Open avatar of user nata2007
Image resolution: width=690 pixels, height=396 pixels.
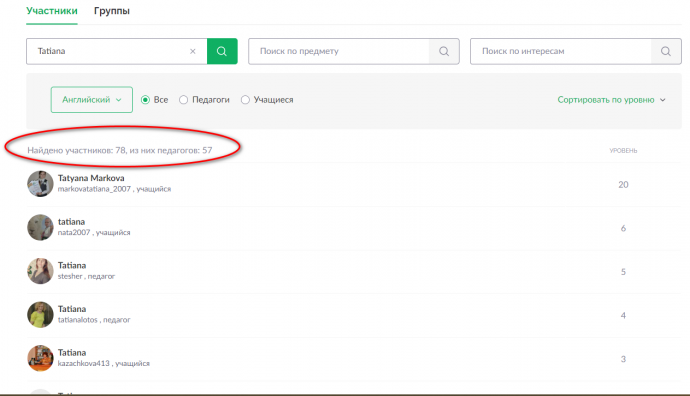click(40, 227)
